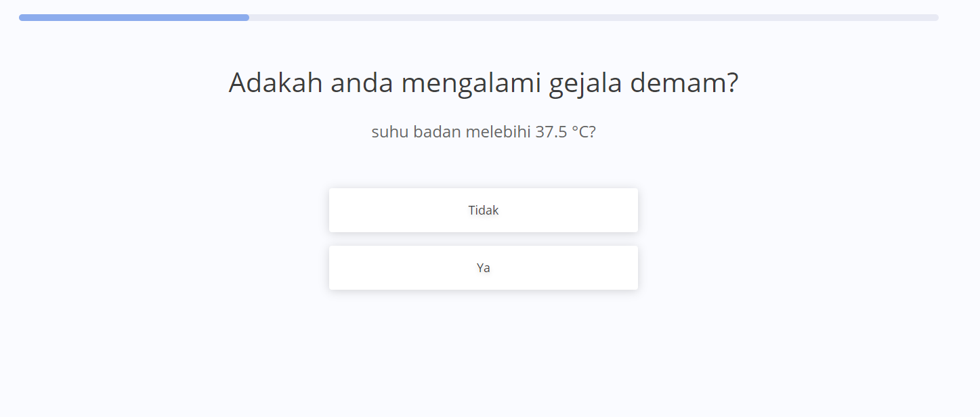Click the "37.5 °C?" temperature text
The image size is (980, 417).
pos(566,132)
